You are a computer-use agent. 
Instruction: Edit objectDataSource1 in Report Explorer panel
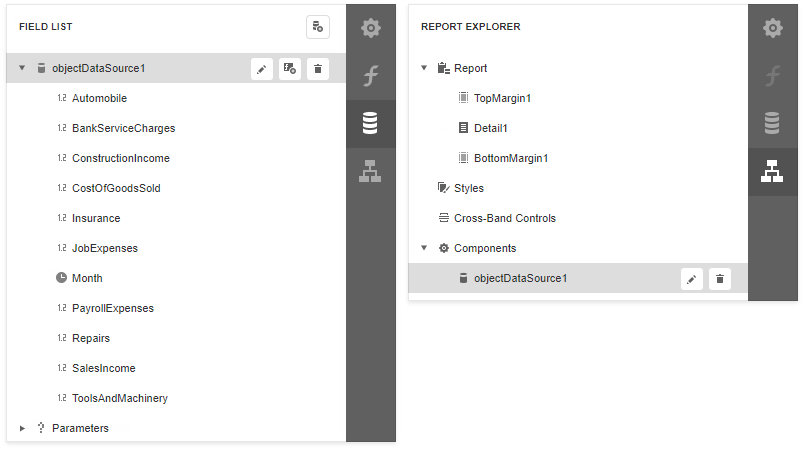[x=691, y=279]
